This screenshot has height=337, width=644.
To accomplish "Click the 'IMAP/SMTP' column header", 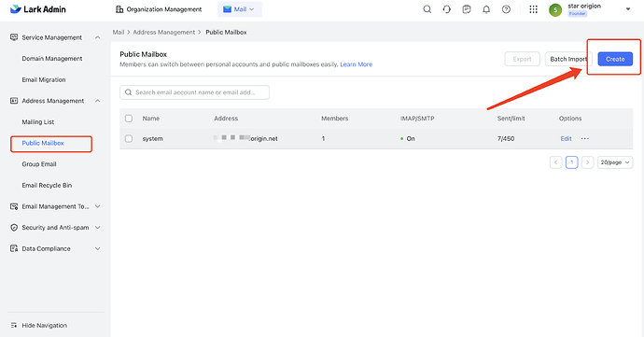I will click(417, 119).
